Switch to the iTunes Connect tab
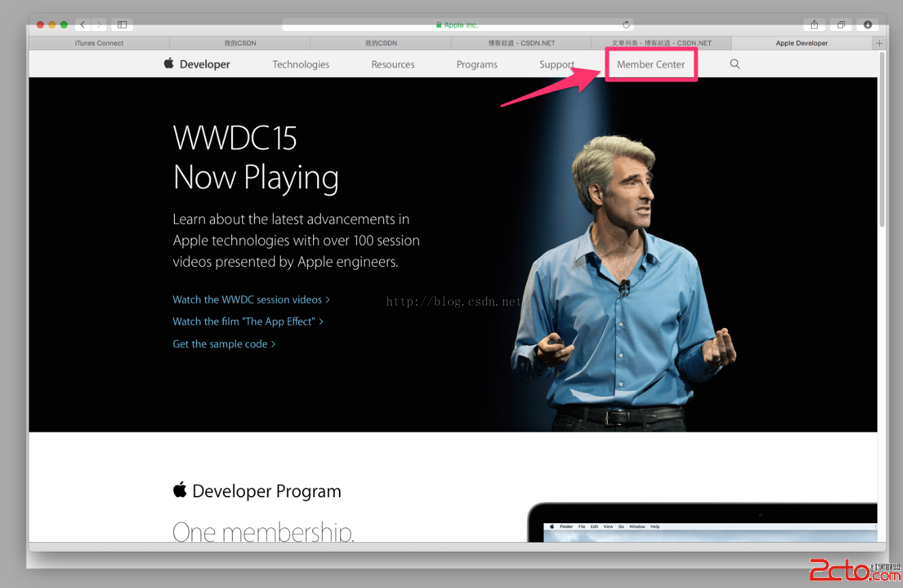The width and height of the screenshot is (903, 588). tap(100, 43)
